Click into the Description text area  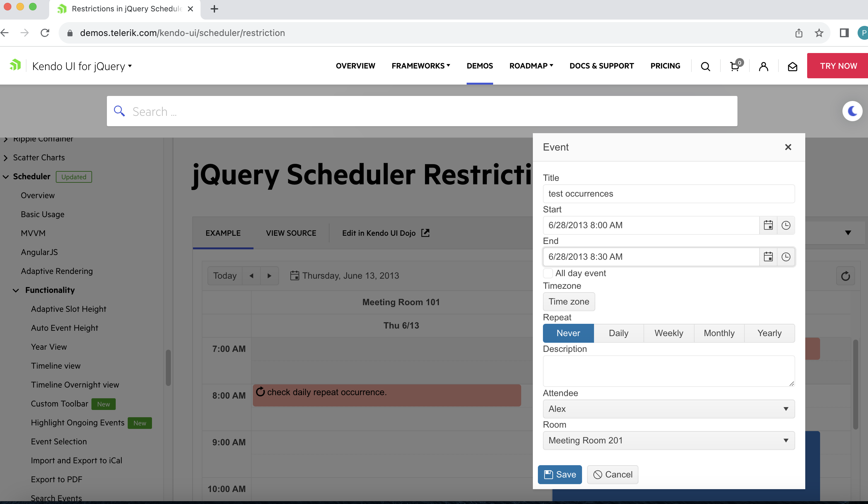click(668, 371)
